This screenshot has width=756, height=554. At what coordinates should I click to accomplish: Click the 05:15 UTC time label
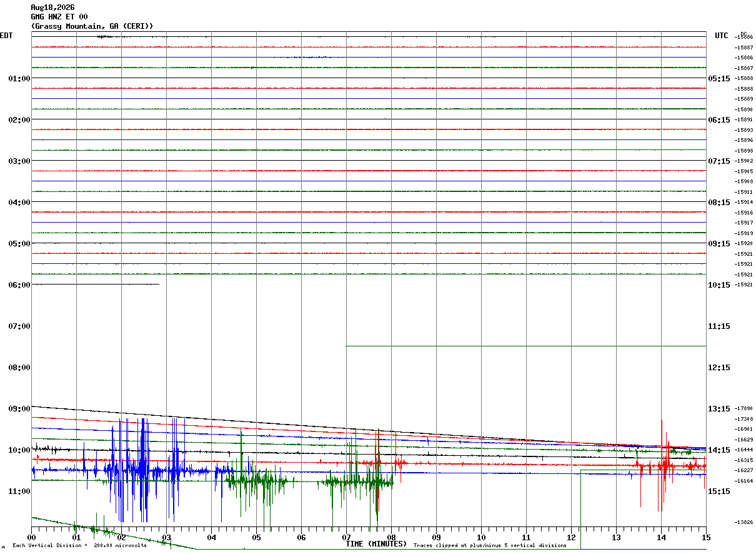tap(719, 79)
